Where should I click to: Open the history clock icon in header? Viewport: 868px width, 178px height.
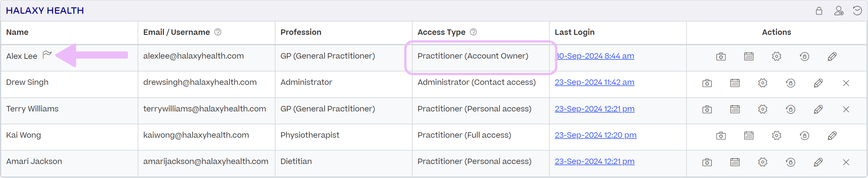(857, 11)
